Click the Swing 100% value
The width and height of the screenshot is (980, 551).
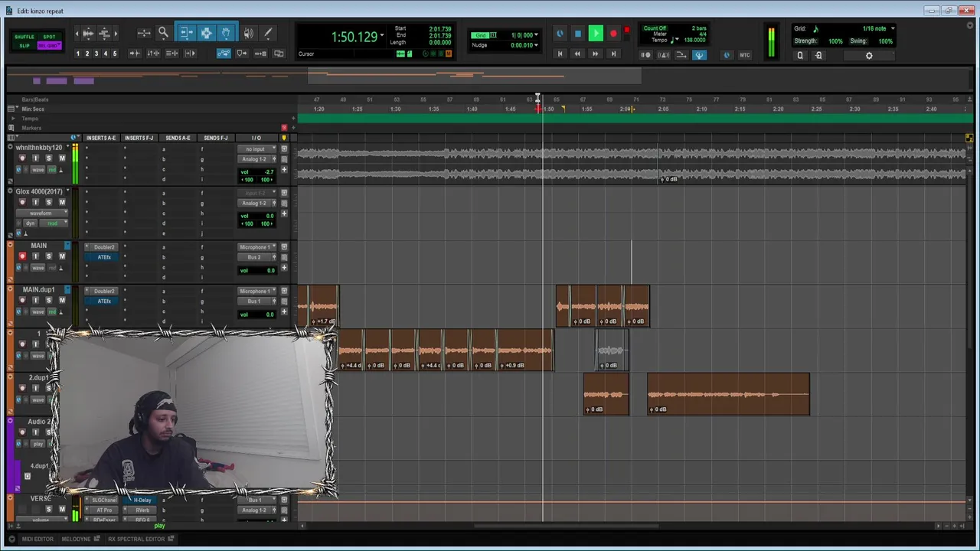coord(885,41)
